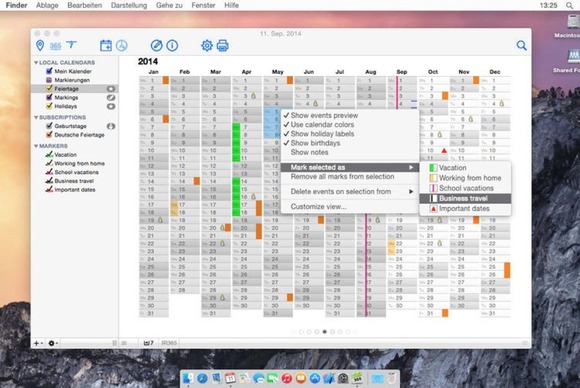Toggle the Business travel marker in sidebar
Screen dimensions: 580x388
[49, 181]
